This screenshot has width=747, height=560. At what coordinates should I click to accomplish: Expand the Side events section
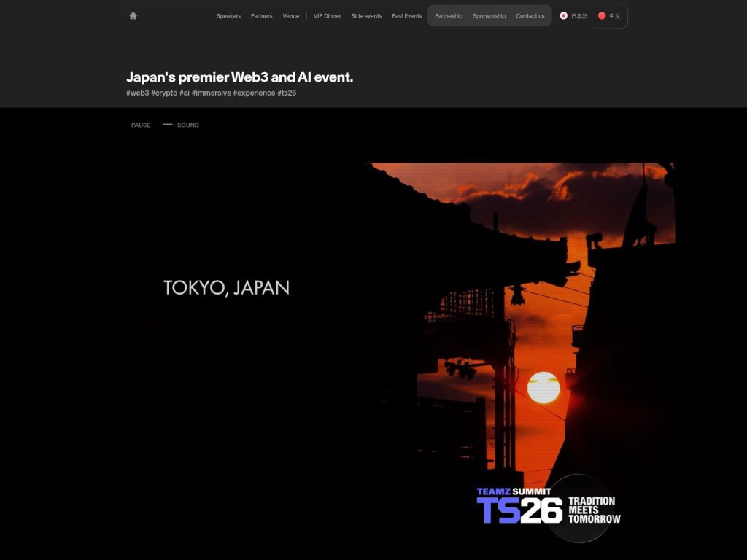[365, 15]
